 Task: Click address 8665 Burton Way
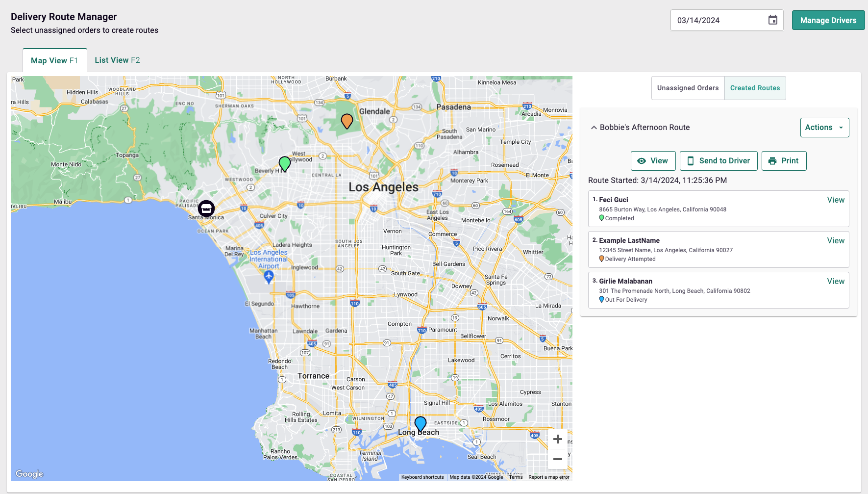click(663, 209)
